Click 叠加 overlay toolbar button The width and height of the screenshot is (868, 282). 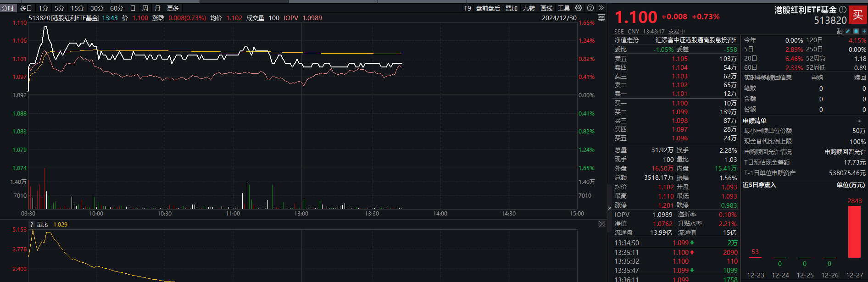click(x=512, y=8)
